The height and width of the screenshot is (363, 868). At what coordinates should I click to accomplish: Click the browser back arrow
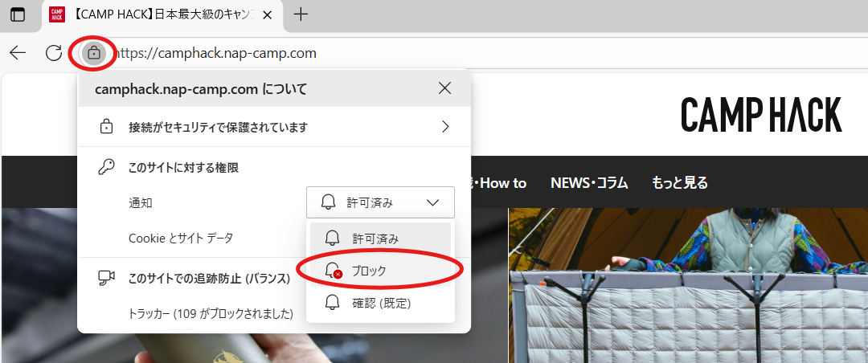18,54
